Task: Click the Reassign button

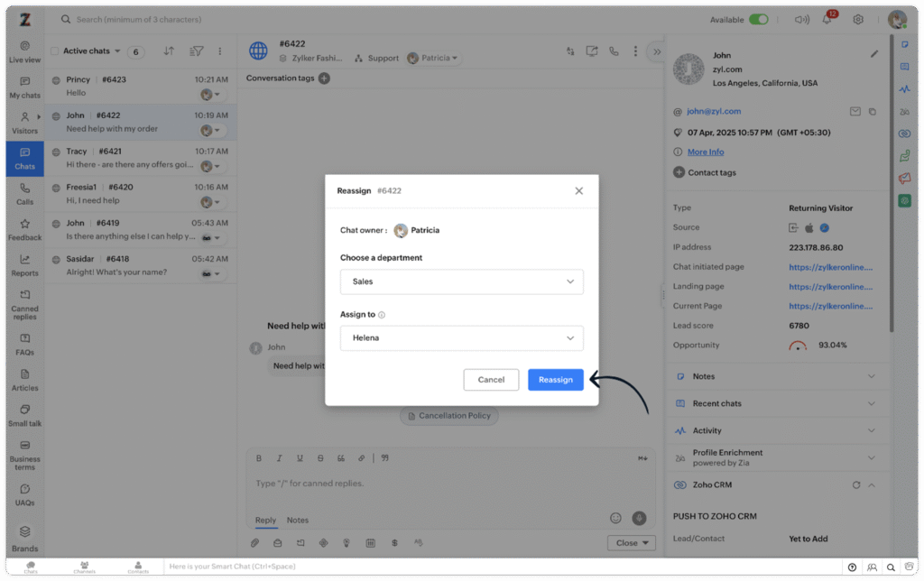Action: (x=555, y=380)
